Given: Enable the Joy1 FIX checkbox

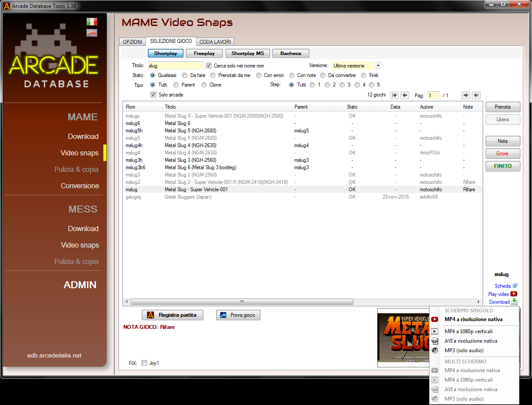Looking at the screenshot, I should pos(144,363).
